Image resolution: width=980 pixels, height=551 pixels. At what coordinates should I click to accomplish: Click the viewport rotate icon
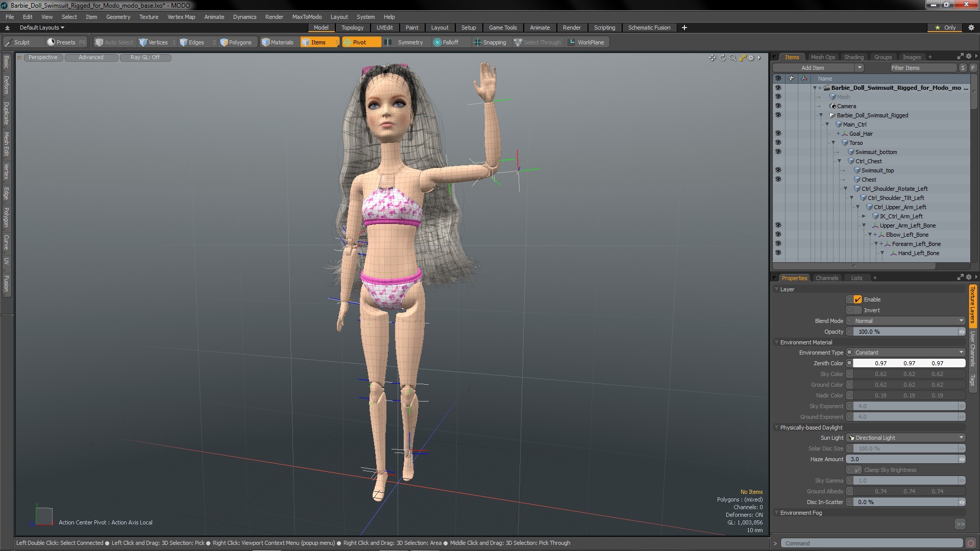722,58
